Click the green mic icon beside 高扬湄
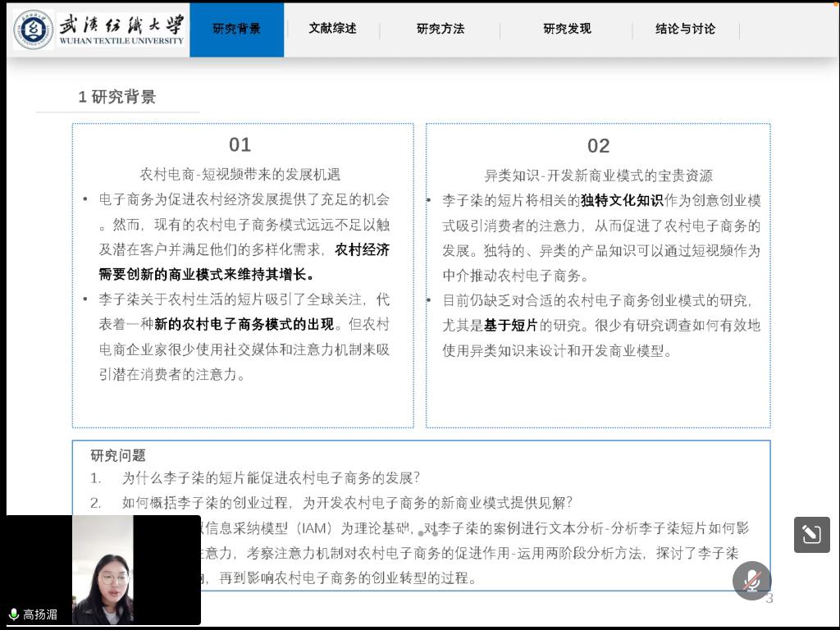The width and height of the screenshot is (840, 630). tap(14, 614)
